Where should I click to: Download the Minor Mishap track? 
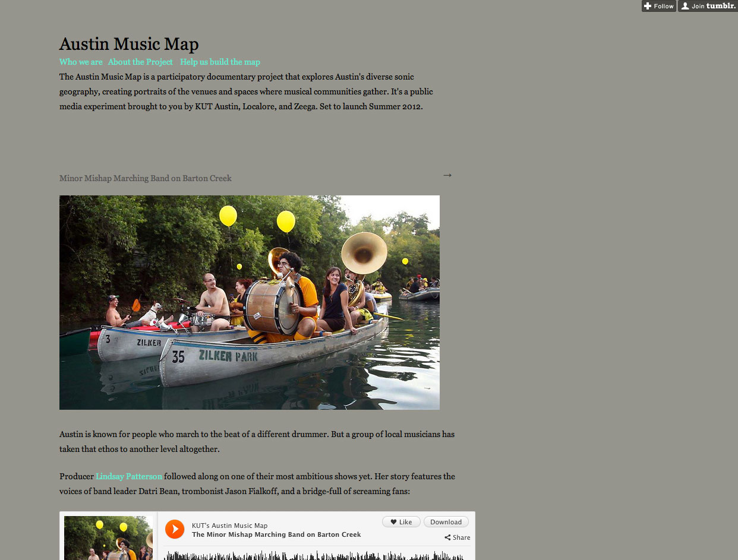tap(446, 522)
